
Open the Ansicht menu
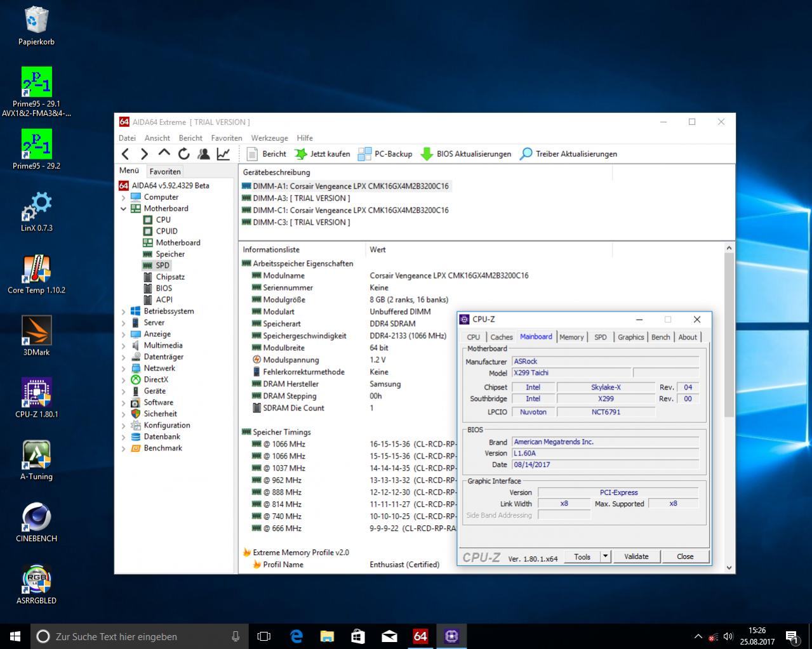coord(157,138)
